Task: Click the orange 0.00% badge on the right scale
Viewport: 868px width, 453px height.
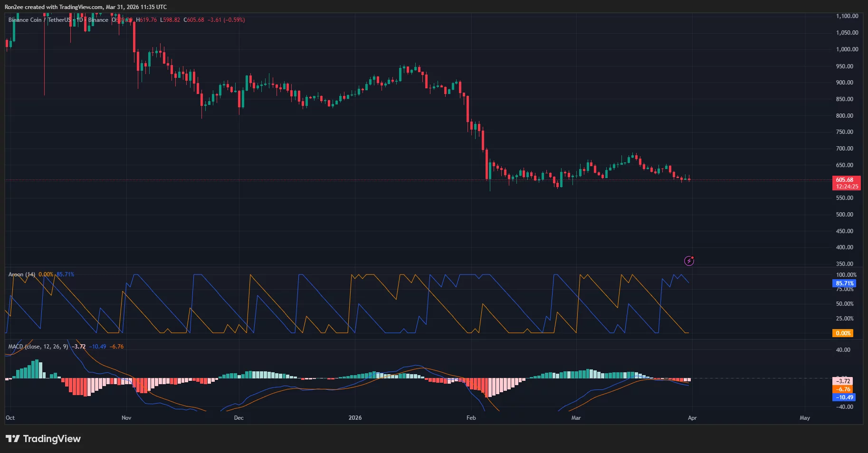Action: tap(842, 333)
